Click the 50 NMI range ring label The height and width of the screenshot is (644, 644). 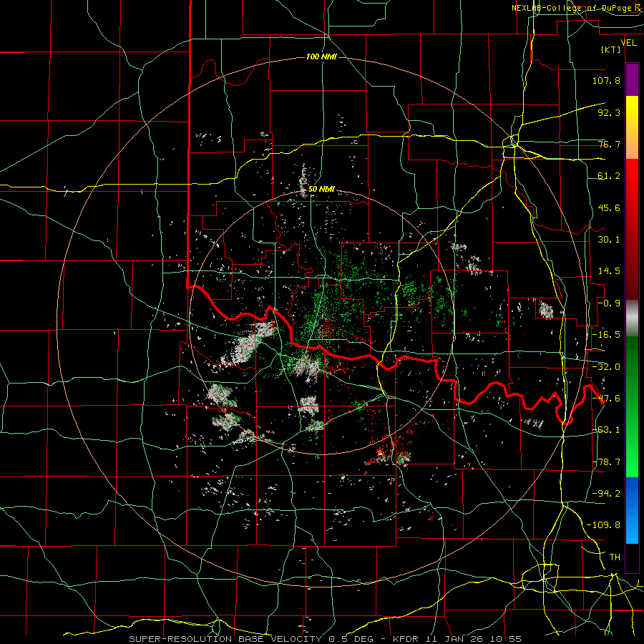coord(321,190)
